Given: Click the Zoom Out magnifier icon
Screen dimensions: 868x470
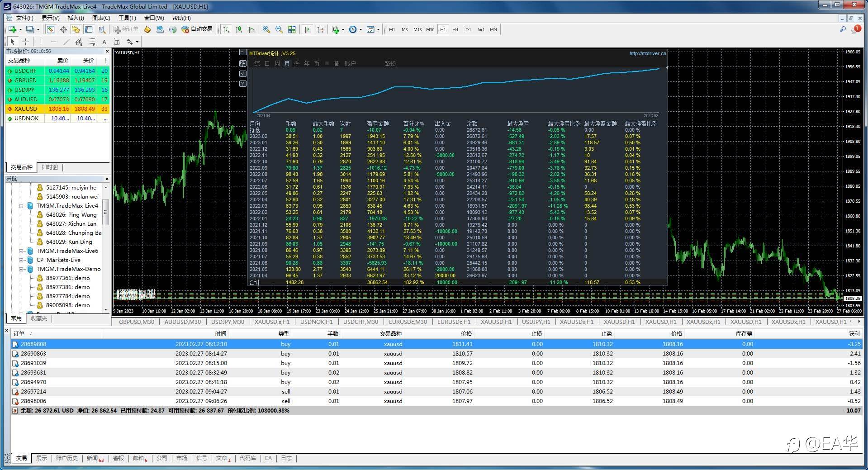Looking at the screenshot, I should click(x=279, y=29).
